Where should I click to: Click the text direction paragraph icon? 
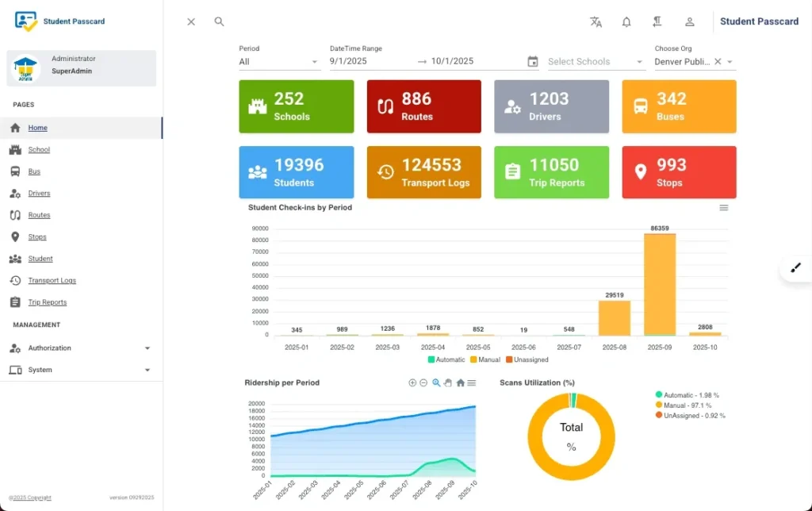point(657,21)
